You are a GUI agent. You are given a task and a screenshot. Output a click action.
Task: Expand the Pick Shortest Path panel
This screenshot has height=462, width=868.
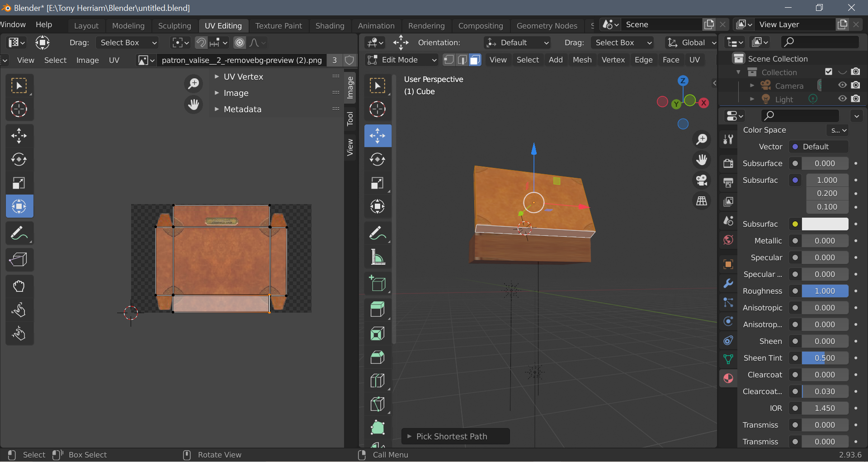455,436
